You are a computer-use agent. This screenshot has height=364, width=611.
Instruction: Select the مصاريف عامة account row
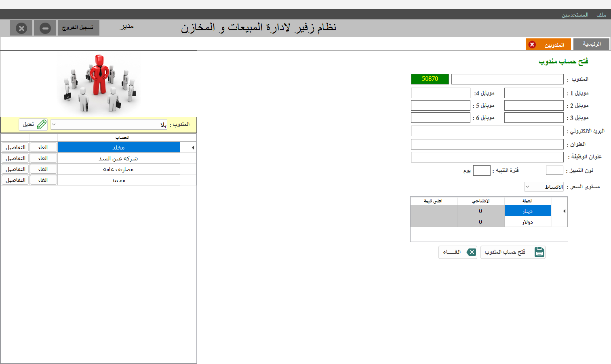coord(119,169)
